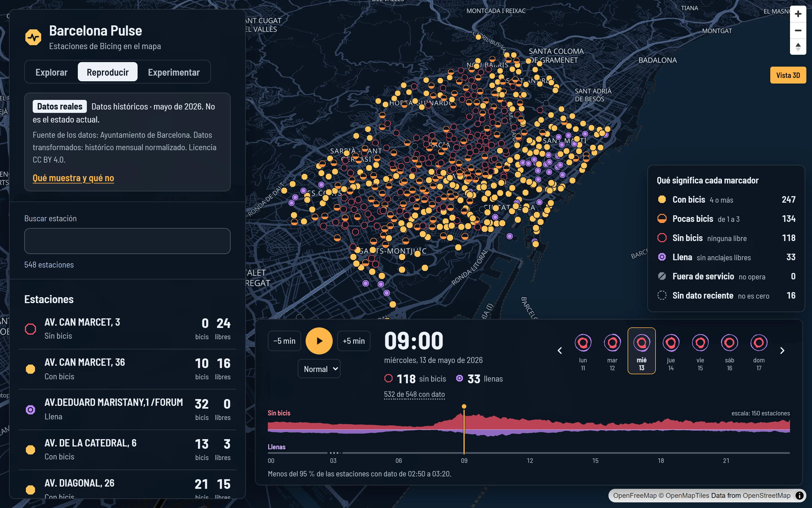The image size is (812, 508).
Task: Open the Experimentar tab
Action: [x=174, y=72]
